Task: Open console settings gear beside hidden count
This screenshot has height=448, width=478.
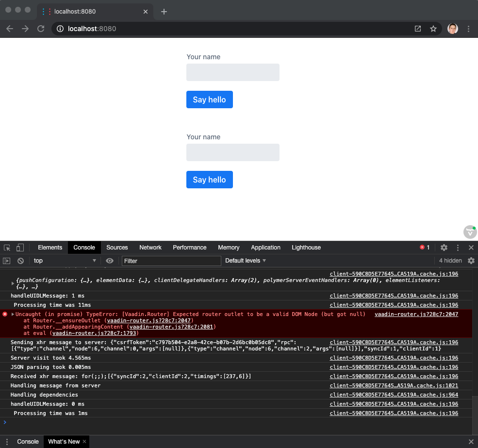Action: tap(471, 261)
